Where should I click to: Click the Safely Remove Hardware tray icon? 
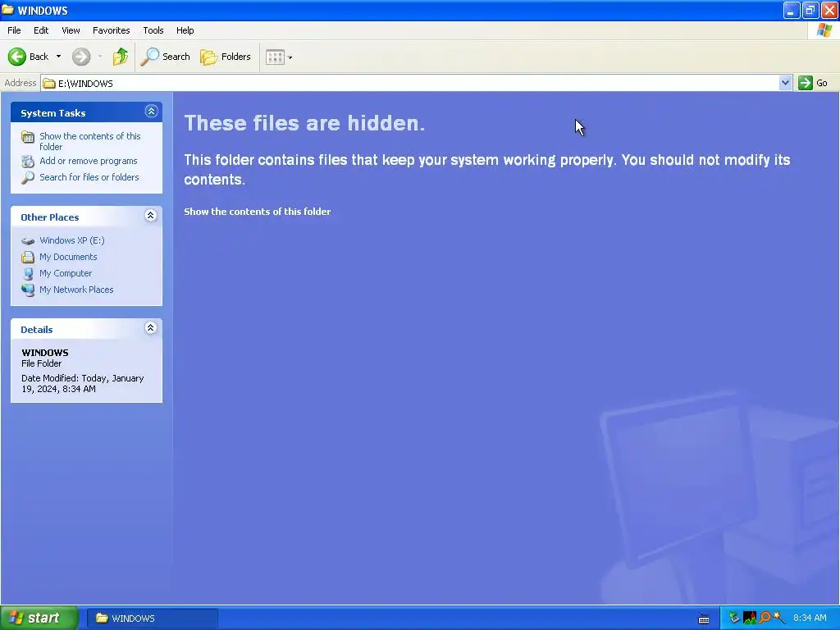[734, 618]
